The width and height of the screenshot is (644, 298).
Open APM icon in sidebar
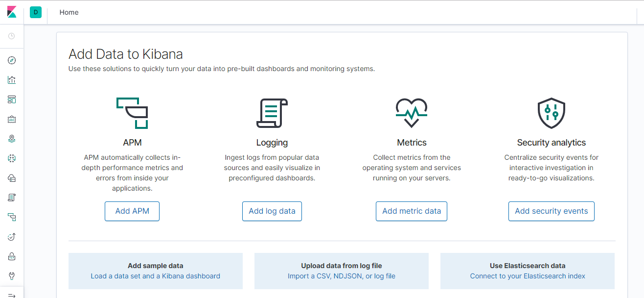click(12, 217)
